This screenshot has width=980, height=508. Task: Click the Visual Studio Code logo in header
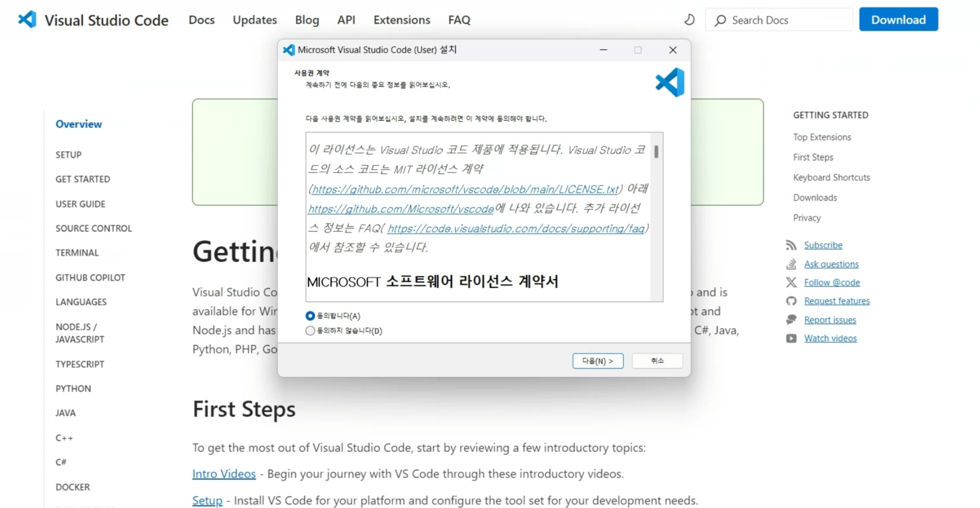click(27, 19)
